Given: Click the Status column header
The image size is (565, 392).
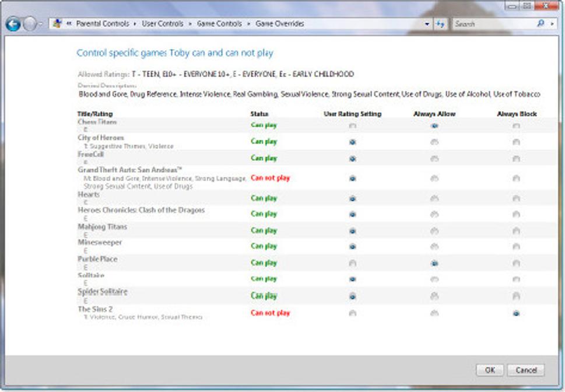Looking at the screenshot, I should point(259,114).
